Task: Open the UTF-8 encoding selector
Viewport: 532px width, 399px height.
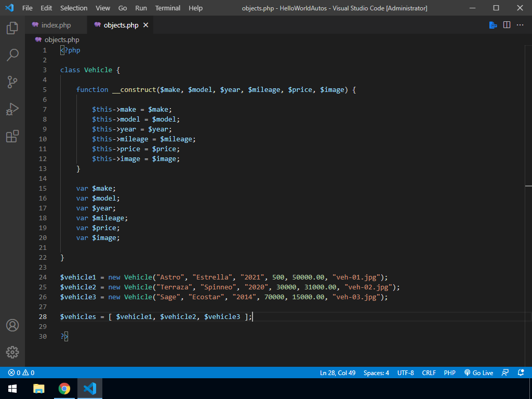Action: click(405, 373)
